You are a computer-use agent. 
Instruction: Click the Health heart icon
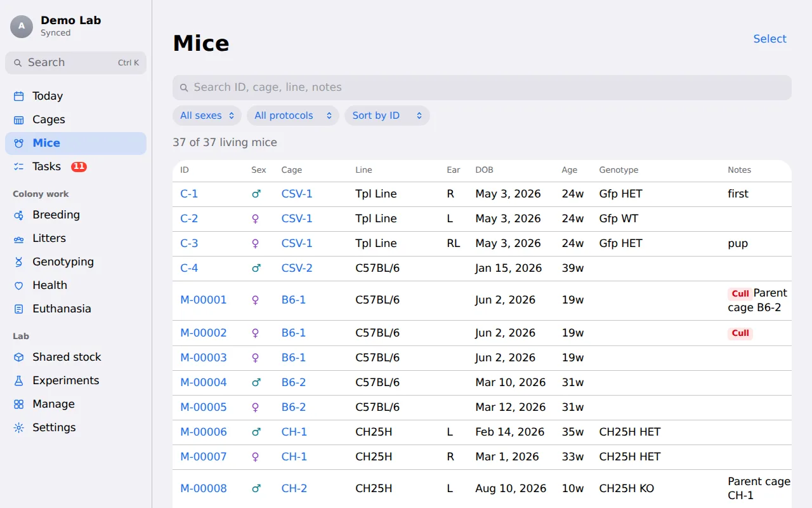point(19,285)
